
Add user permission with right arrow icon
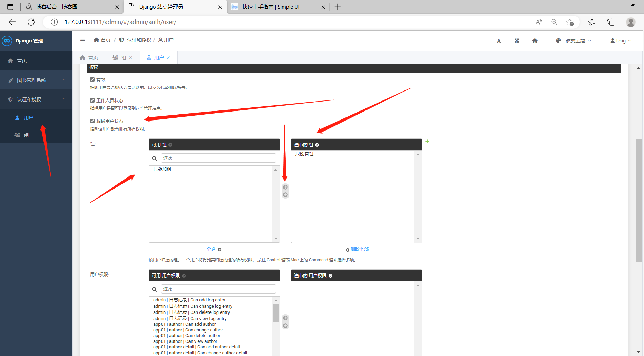click(285, 318)
